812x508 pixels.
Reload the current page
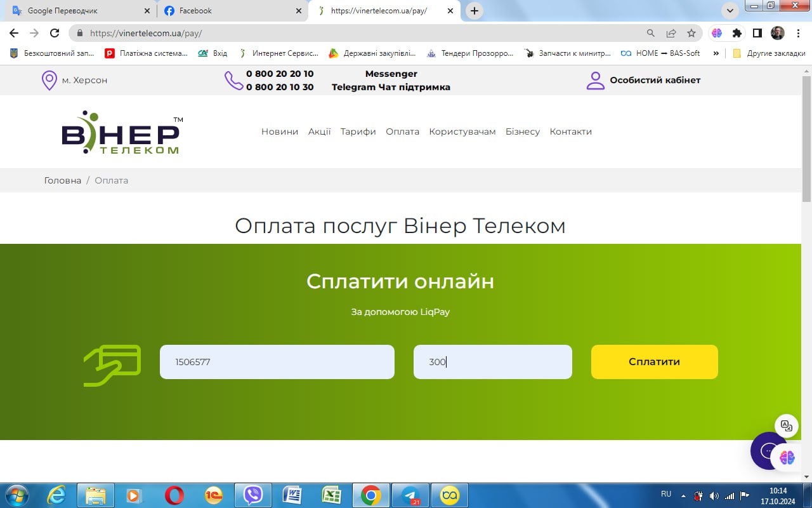point(55,33)
